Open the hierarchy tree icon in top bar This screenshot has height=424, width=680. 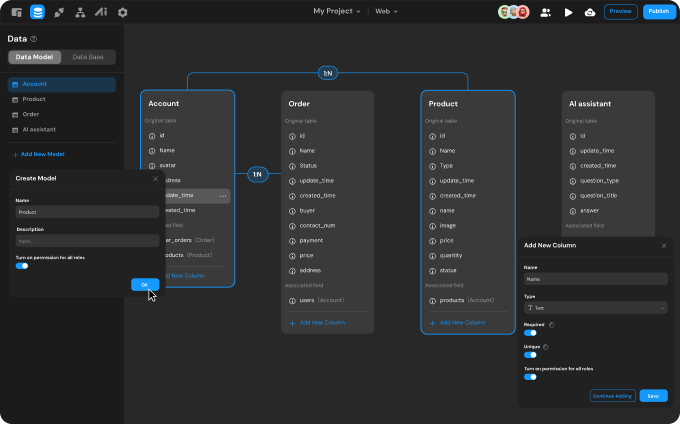click(80, 12)
